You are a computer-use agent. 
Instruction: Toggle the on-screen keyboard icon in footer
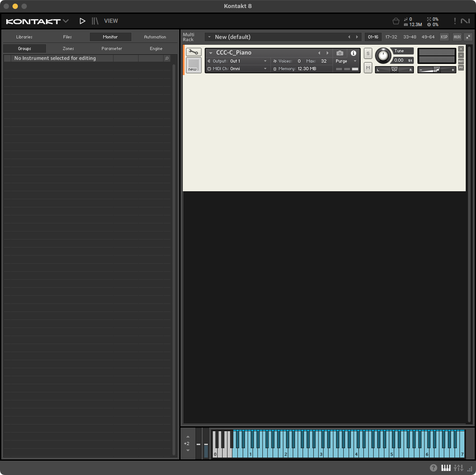click(x=446, y=468)
